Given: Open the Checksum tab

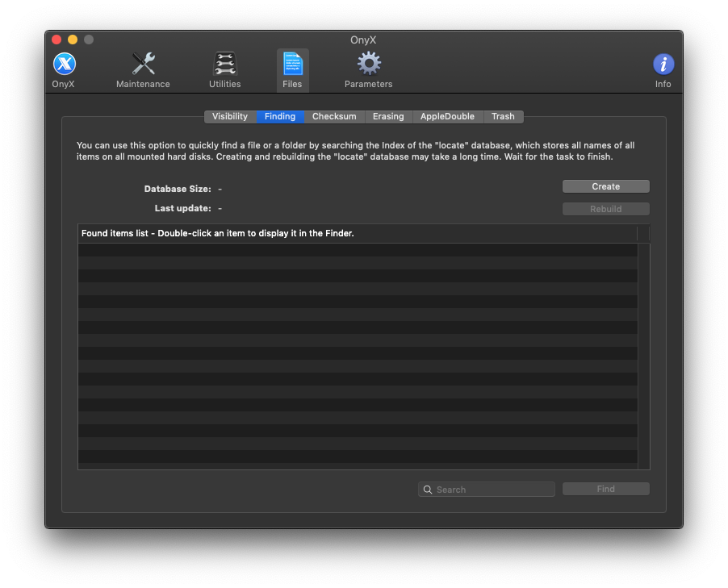Looking at the screenshot, I should (x=334, y=117).
